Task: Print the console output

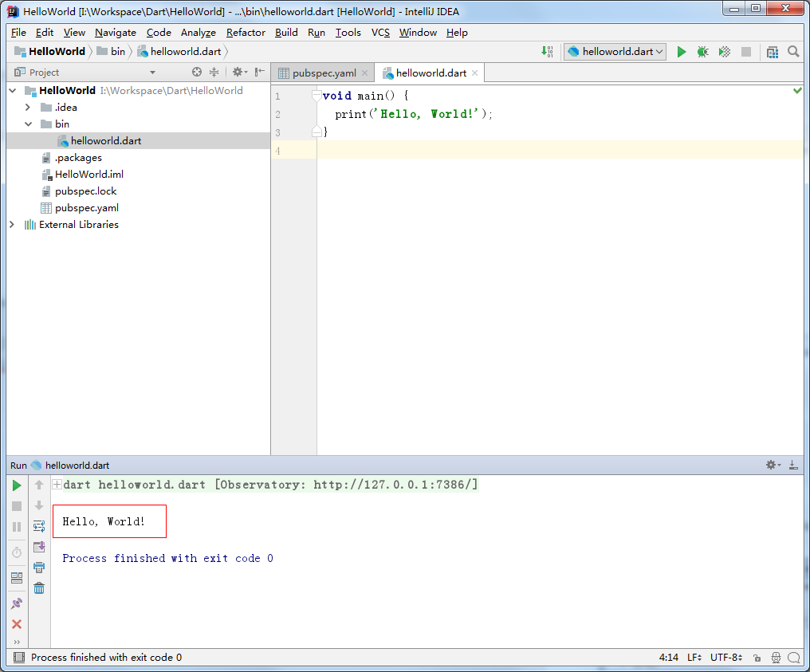Action: coord(39,568)
